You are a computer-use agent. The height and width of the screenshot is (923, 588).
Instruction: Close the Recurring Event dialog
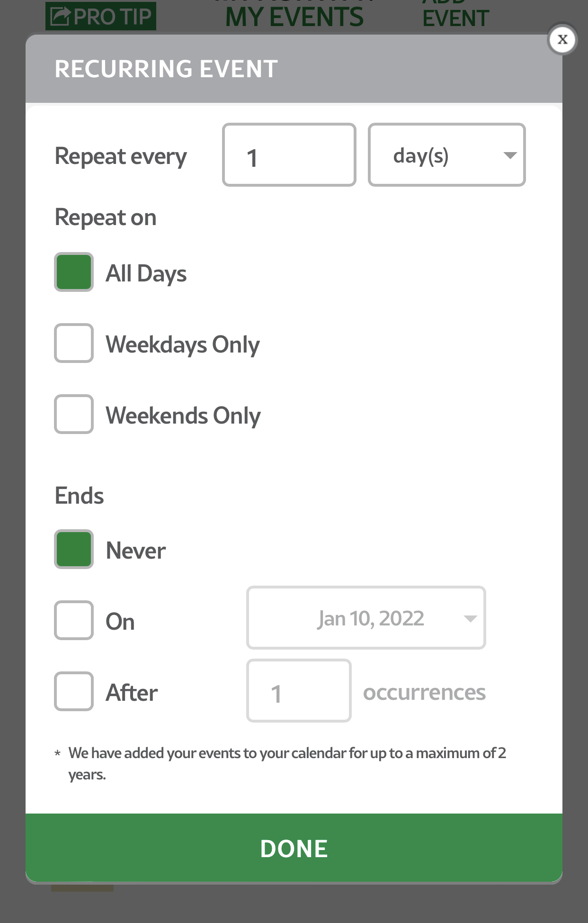[562, 39]
